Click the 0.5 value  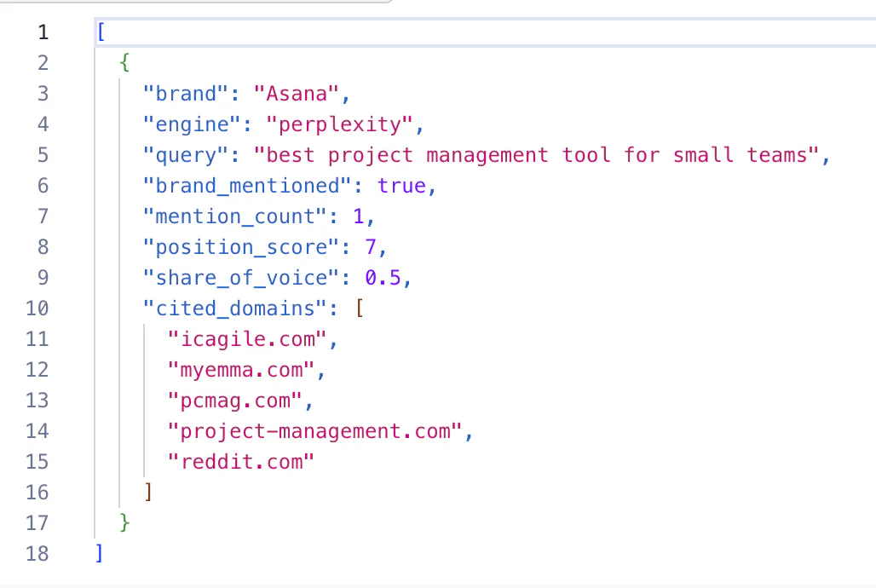383,278
